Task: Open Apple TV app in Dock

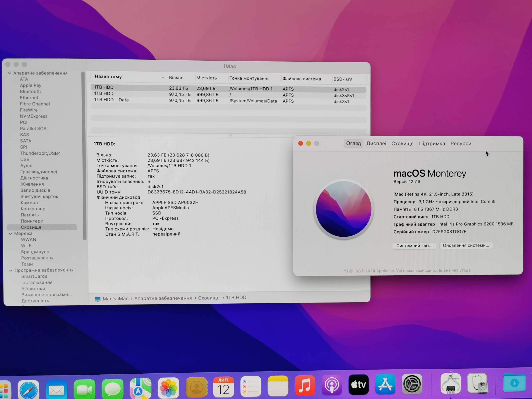Action: coord(358,385)
